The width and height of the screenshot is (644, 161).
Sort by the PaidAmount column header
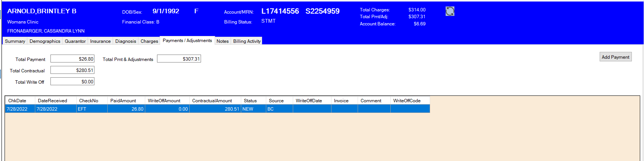123,101
